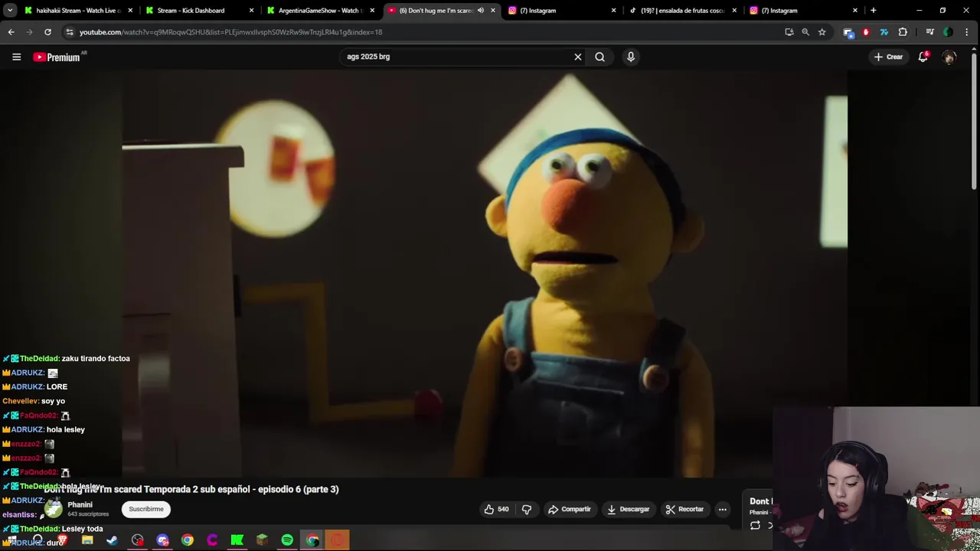
Task: Open zoom indicator in address bar
Action: pos(805,32)
